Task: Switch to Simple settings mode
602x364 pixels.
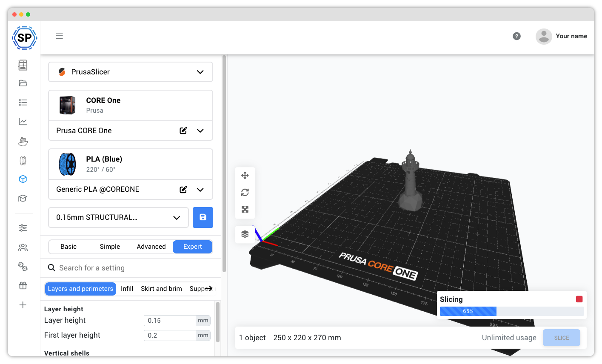Action: [x=110, y=247]
